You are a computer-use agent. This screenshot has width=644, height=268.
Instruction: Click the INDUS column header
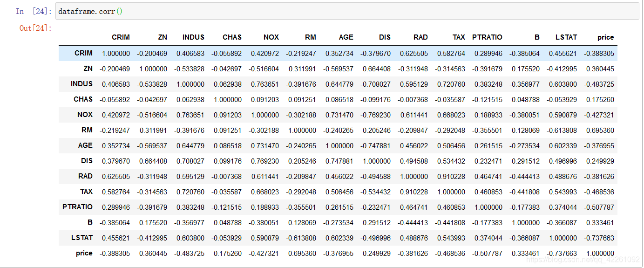(x=193, y=37)
